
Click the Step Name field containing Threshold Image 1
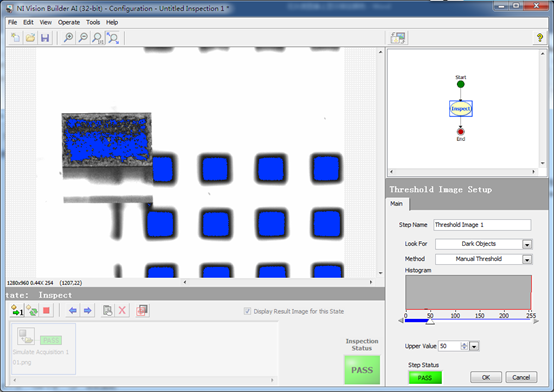click(482, 225)
